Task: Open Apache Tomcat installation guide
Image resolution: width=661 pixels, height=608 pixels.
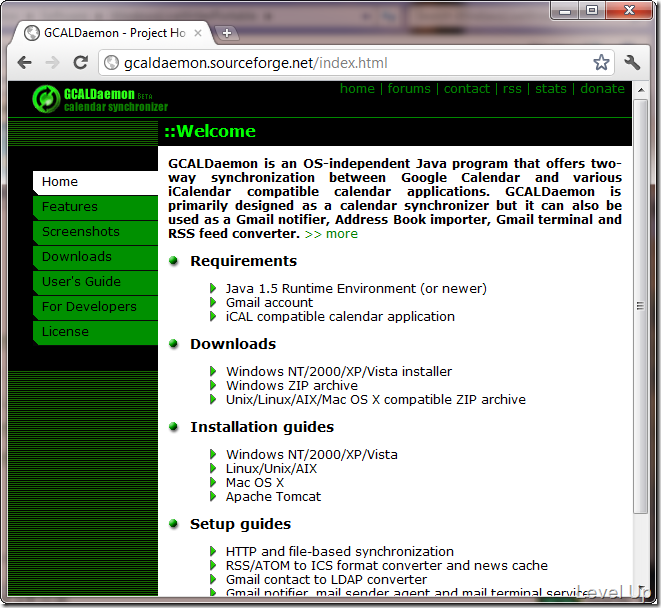Action: (273, 497)
